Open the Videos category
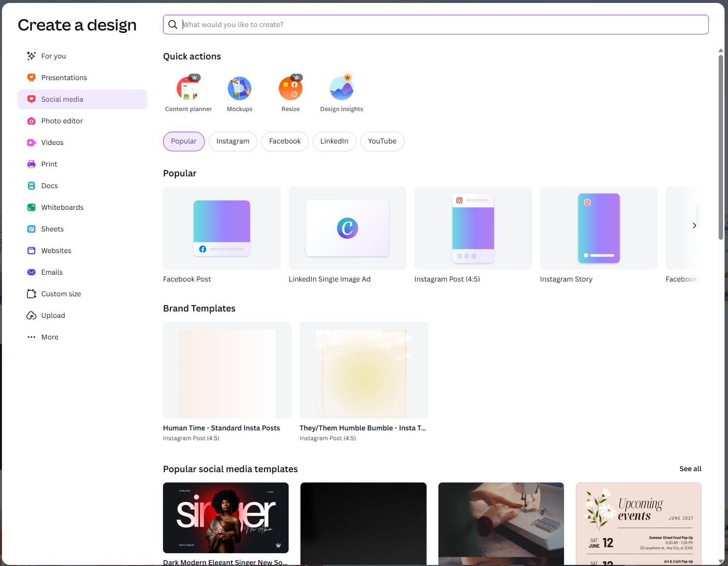This screenshot has height=566, width=728. (52, 142)
